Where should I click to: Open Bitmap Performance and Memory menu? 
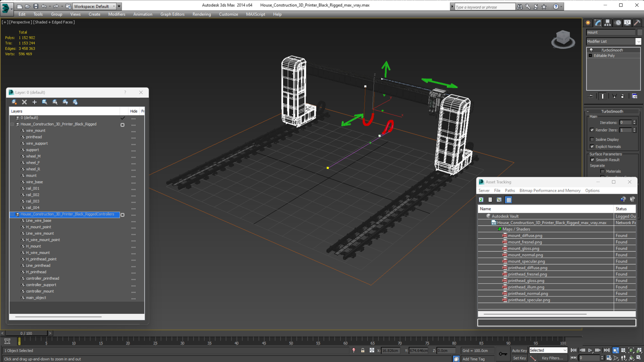click(x=550, y=190)
